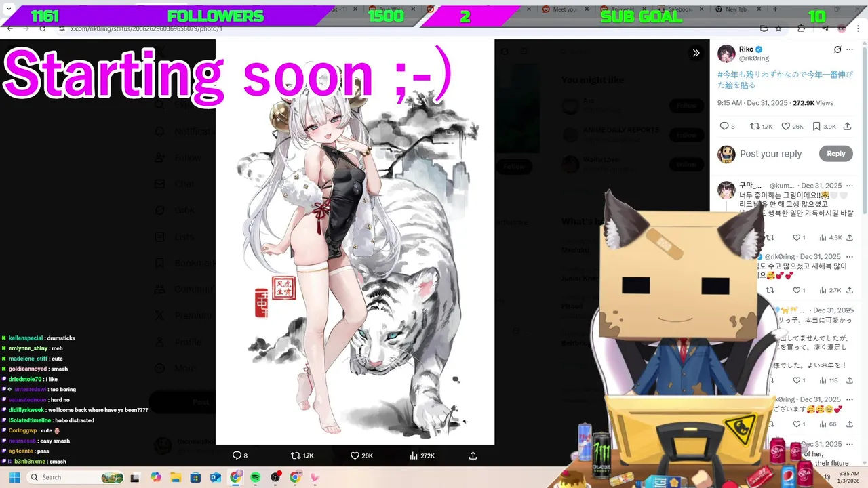Click the repost icon with 1.7K under the image
The width and height of the screenshot is (868, 488).
tap(301, 455)
